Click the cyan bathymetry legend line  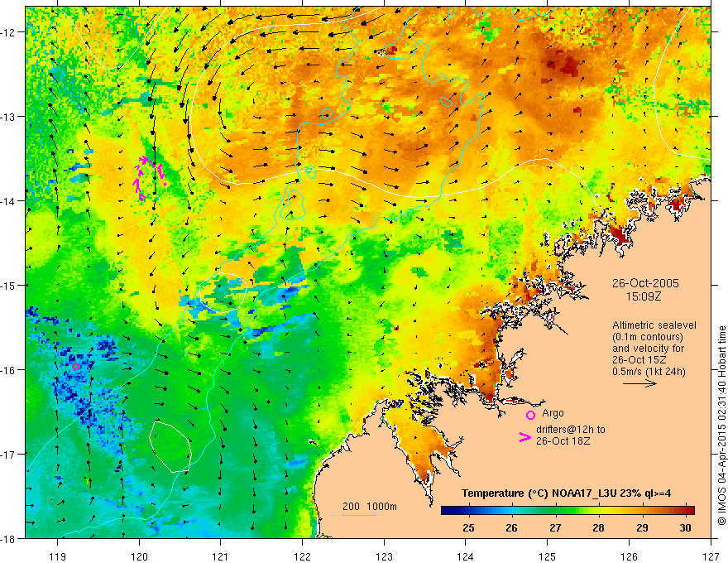(359, 515)
